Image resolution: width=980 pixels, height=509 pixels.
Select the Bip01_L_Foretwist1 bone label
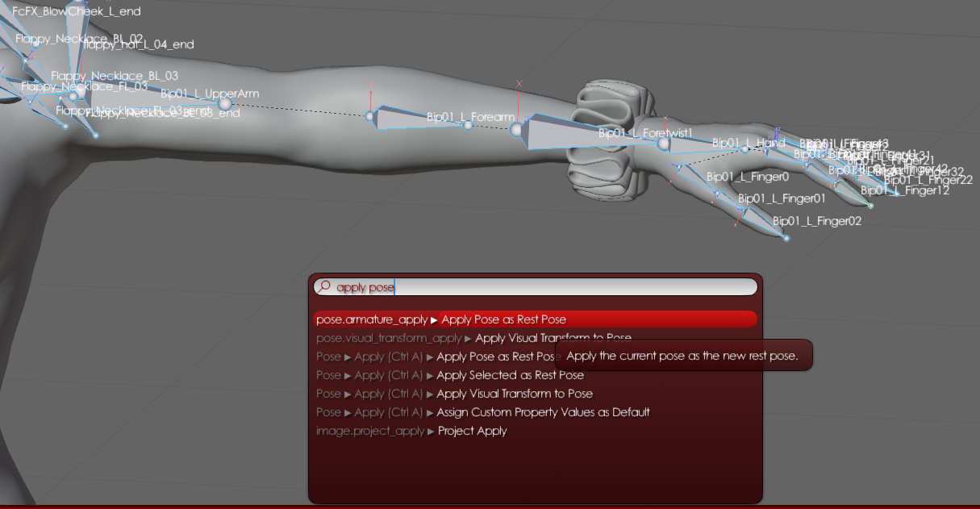coord(645,132)
